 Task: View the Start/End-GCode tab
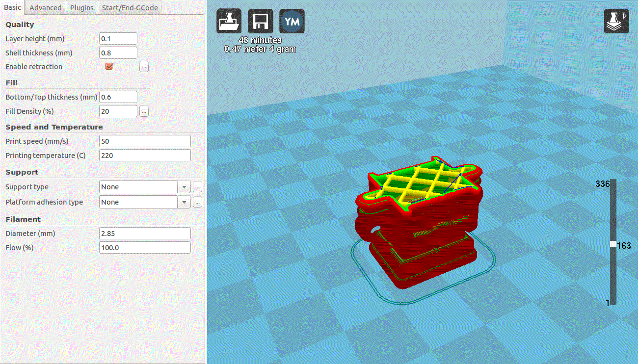(129, 7)
